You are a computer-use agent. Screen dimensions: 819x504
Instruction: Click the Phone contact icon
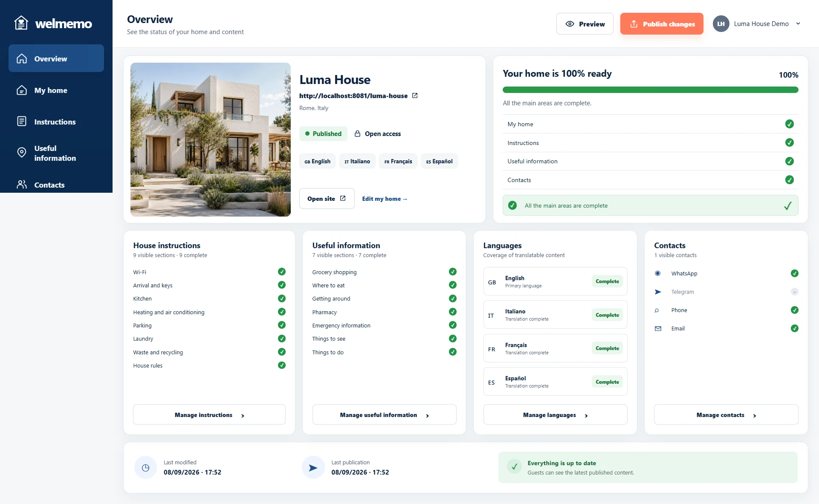tap(657, 310)
